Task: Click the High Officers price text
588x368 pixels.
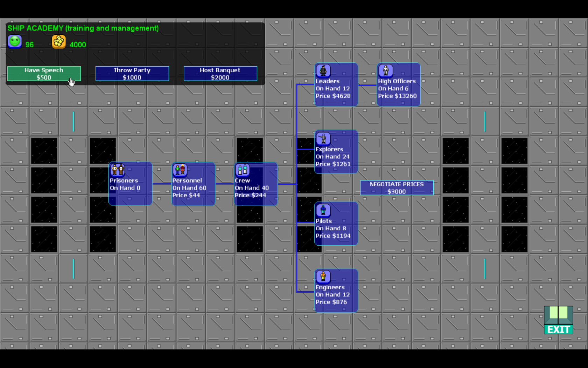Action: (397, 96)
